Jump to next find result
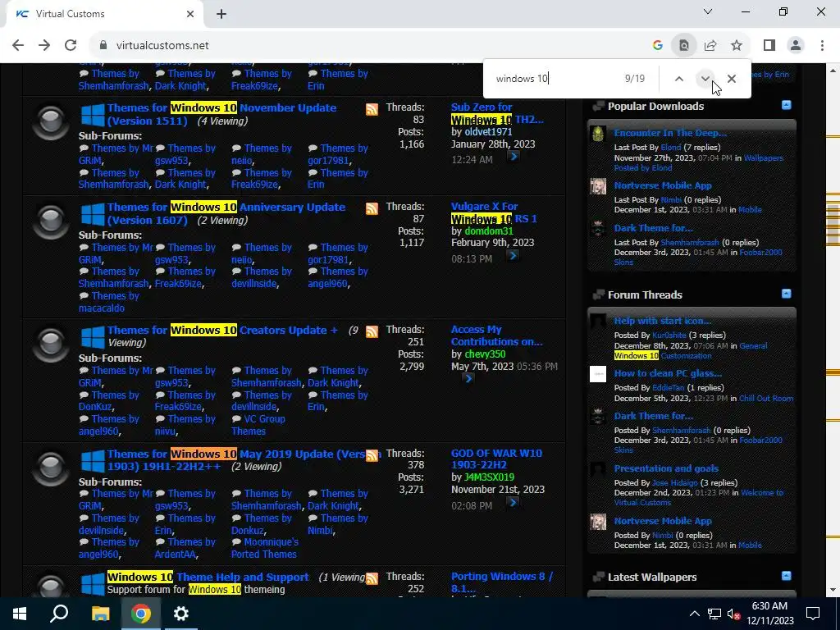The image size is (840, 630). click(x=705, y=79)
